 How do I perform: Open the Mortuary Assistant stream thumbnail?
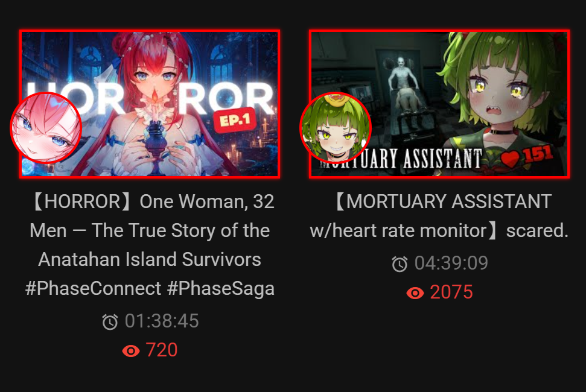(439, 104)
